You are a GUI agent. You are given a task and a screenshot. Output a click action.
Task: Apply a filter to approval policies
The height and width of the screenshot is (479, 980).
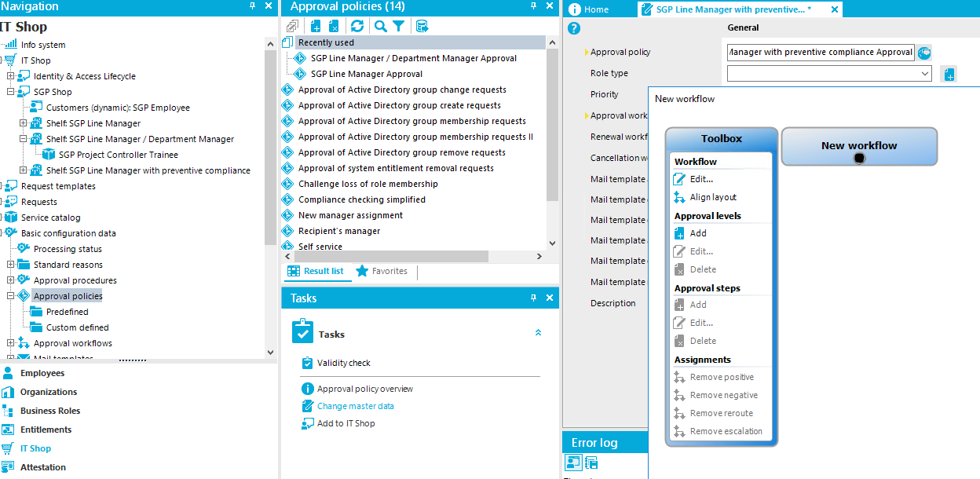pyautogui.click(x=398, y=26)
